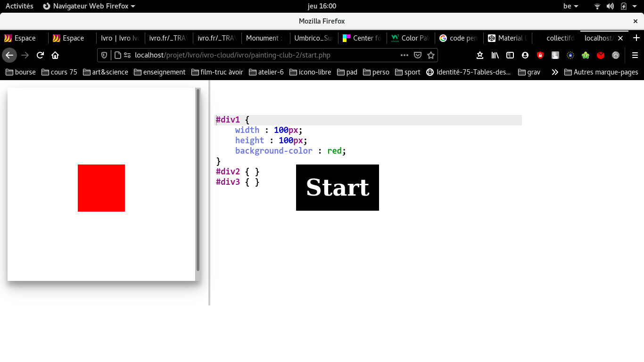Screen dimensions: 644x362
Task: Switch to the Monument tab
Action: click(x=265, y=38)
